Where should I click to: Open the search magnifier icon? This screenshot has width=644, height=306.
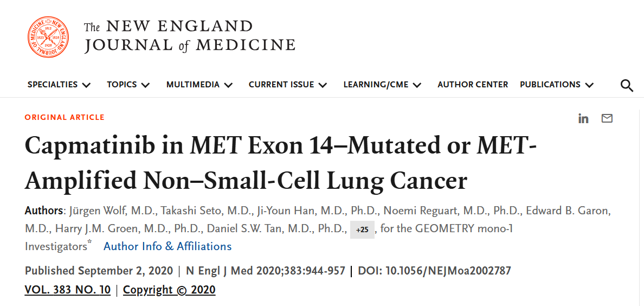coord(627,86)
